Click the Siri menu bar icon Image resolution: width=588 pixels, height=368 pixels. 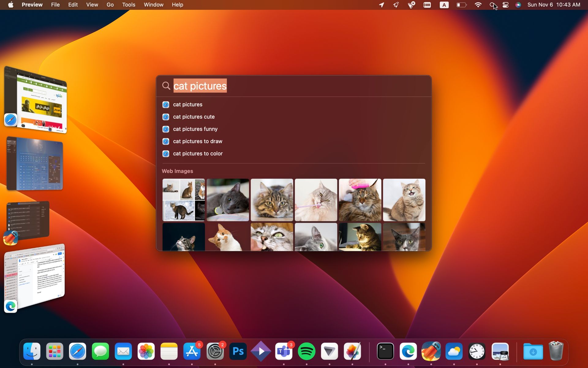click(x=518, y=5)
